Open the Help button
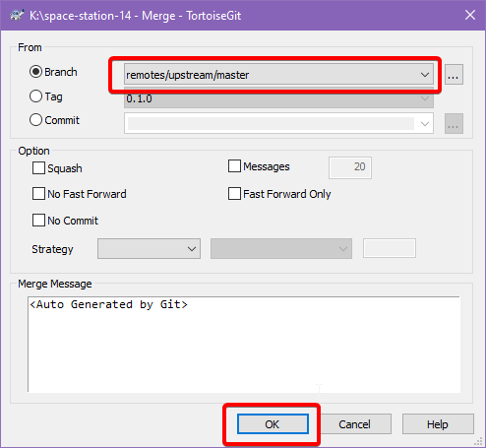Image resolution: width=486 pixels, height=448 pixels. click(x=438, y=424)
